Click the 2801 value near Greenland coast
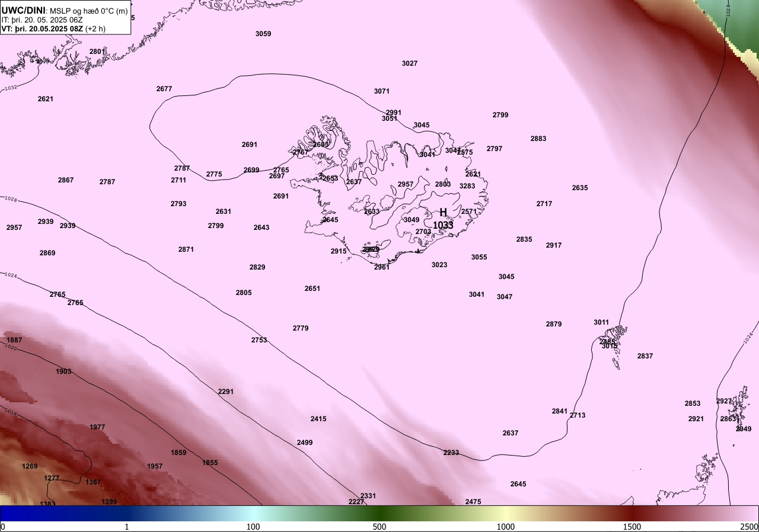The width and height of the screenshot is (759, 532). click(x=97, y=52)
